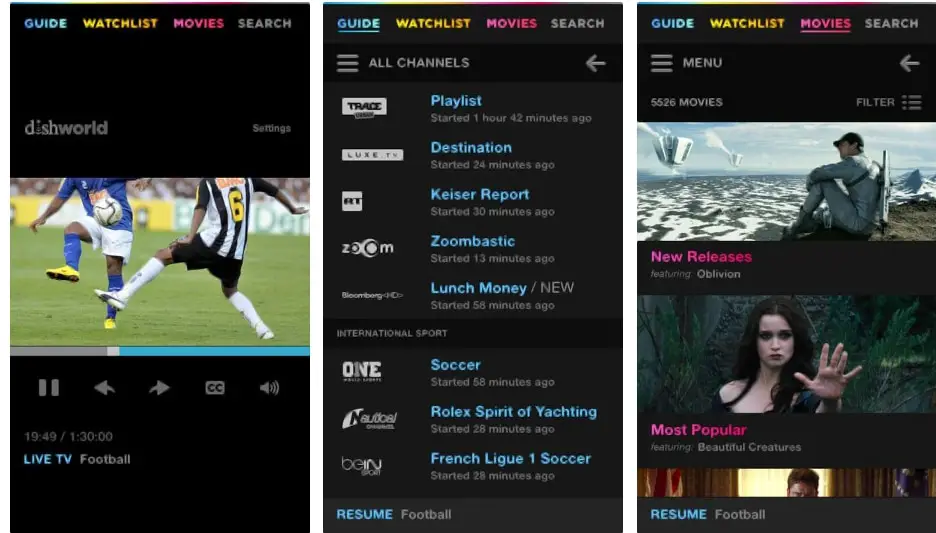The image size is (936, 533).
Task: Mute with the speaker volume icon
Action: click(269, 388)
